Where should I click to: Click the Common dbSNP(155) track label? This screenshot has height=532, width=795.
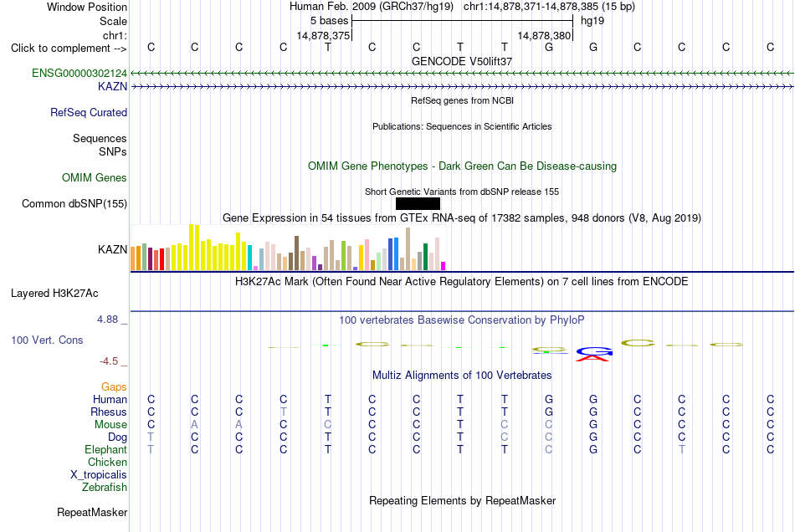(74, 203)
